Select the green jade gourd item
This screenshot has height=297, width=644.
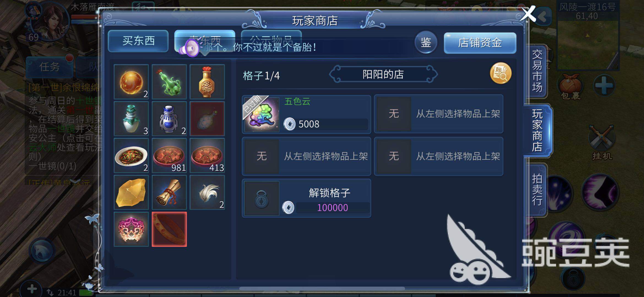click(x=169, y=82)
